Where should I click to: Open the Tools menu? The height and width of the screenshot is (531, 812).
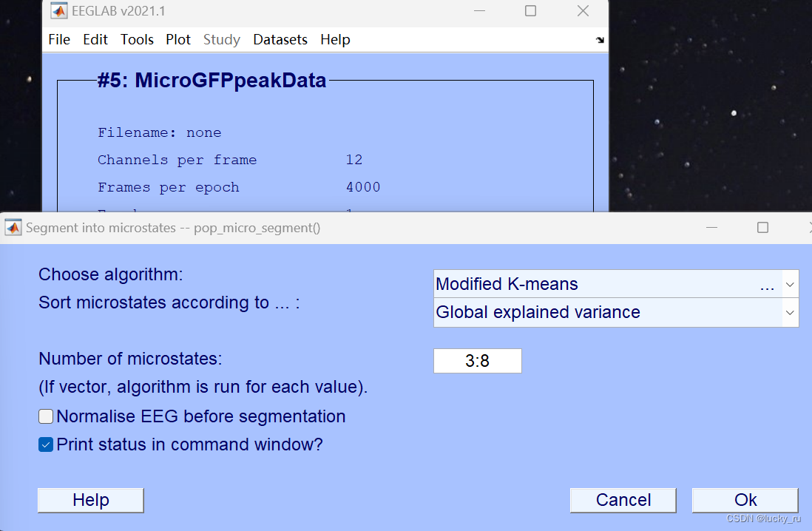point(137,39)
